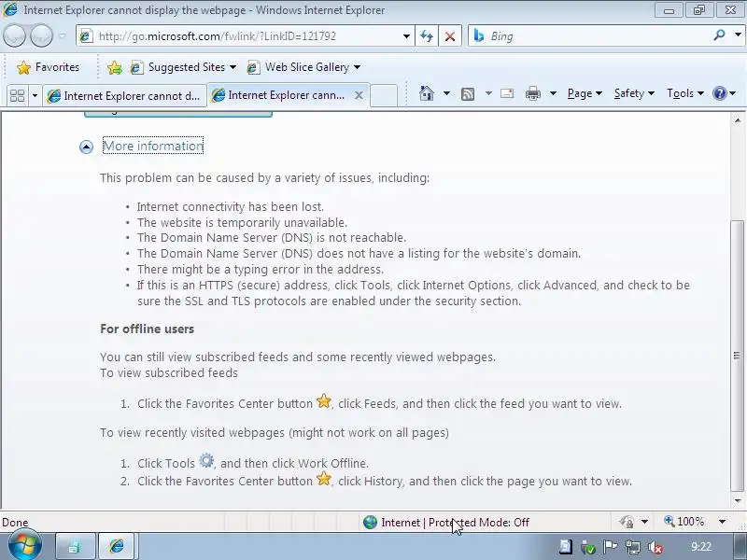Viewport: 747px width, 560px height.
Task: Click the muted volume tray icon
Action: [655, 547]
